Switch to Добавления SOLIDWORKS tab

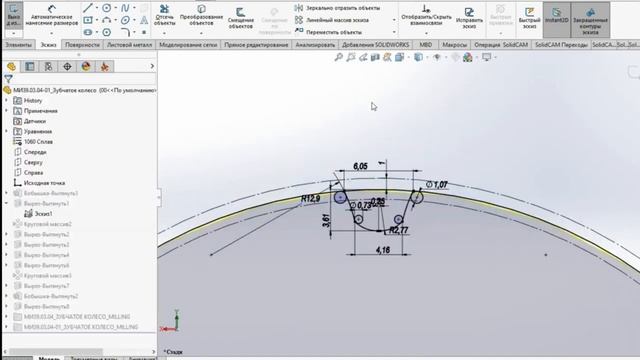pos(376,45)
